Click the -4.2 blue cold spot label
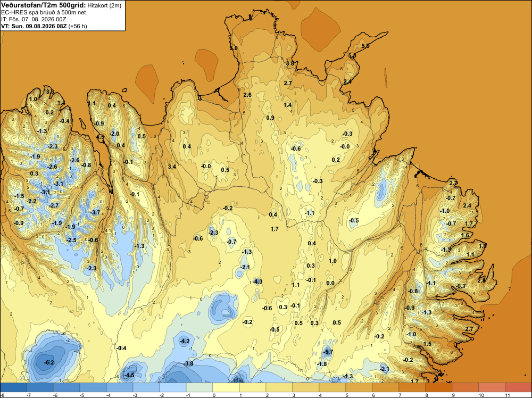The image size is (532, 398). [185, 341]
